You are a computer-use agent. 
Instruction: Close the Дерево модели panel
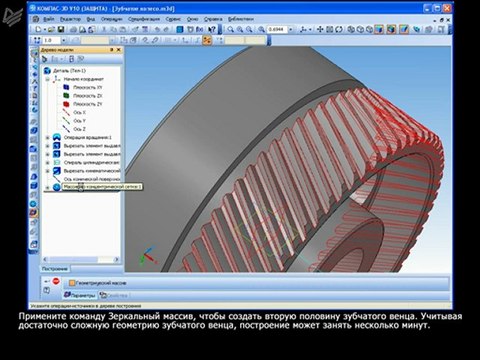(118, 50)
